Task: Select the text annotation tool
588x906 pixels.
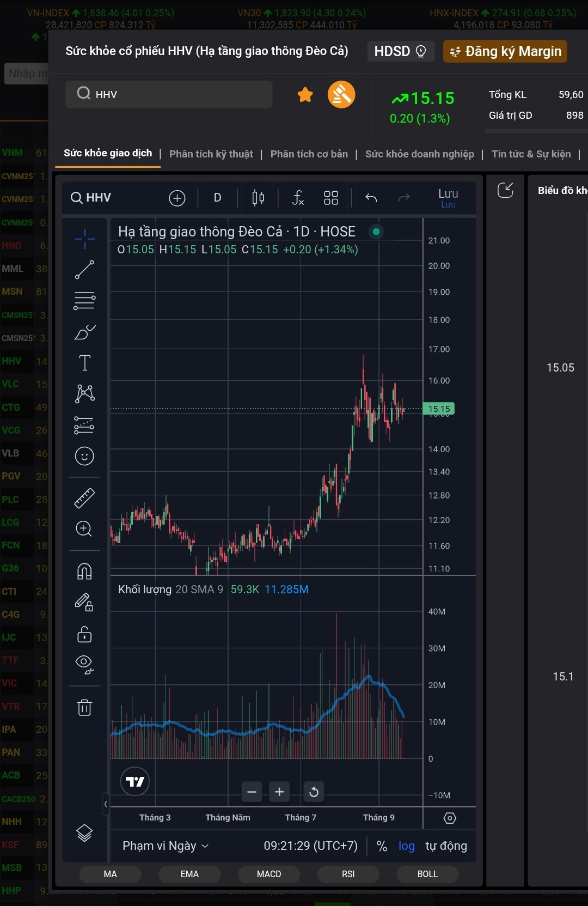Action: (84, 363)
